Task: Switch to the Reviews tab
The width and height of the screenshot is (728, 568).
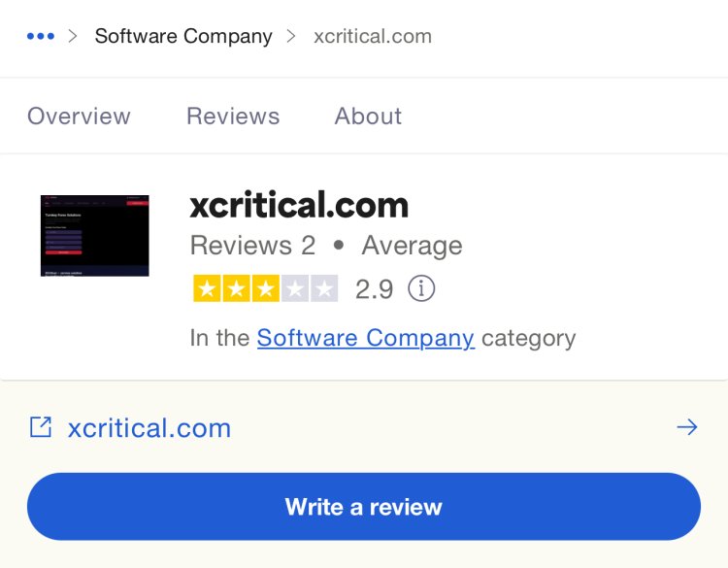Action: (x=233, y=116)
